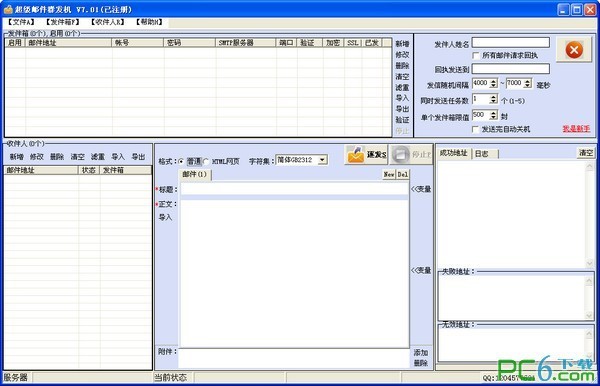Select HTML网页 format radio button

[206, 161]
